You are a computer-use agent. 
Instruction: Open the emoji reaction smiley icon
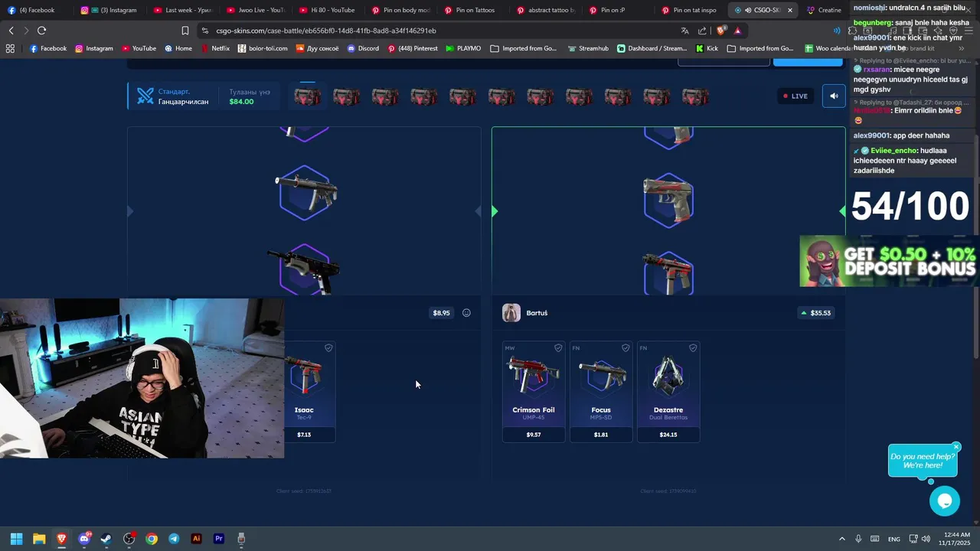pos(466,313)
